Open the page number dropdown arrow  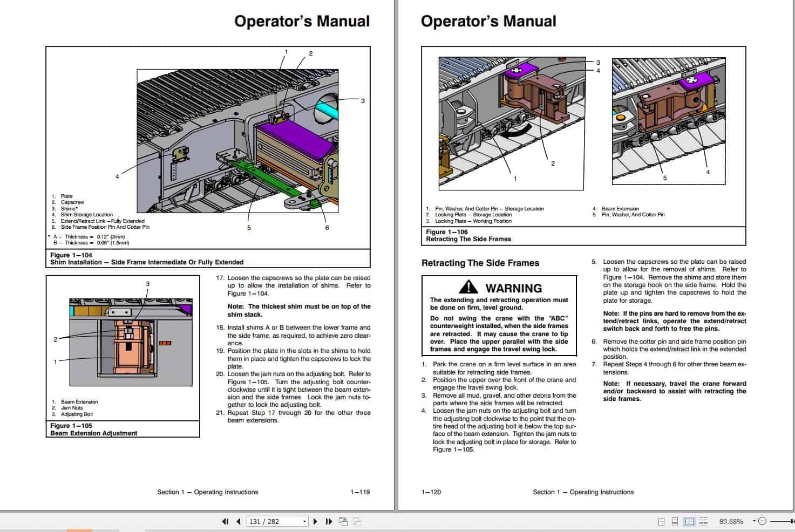tap(304, 521)
